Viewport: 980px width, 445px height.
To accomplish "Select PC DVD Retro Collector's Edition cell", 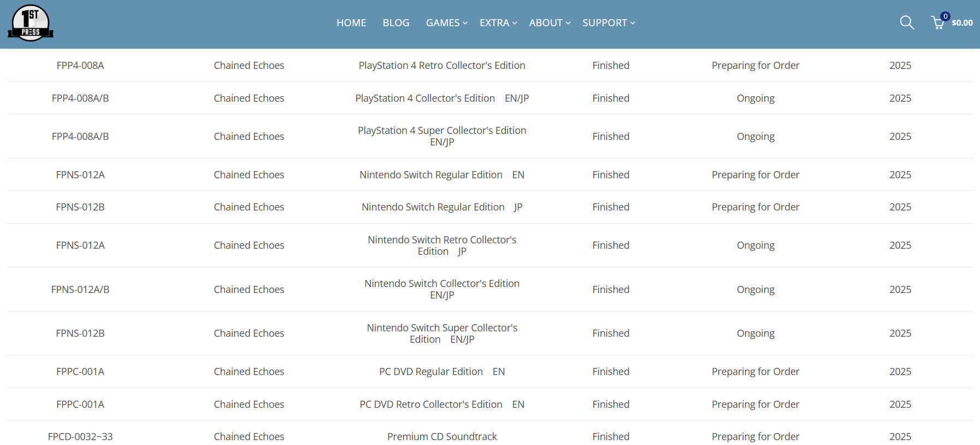I will click(x=442, y=405).
